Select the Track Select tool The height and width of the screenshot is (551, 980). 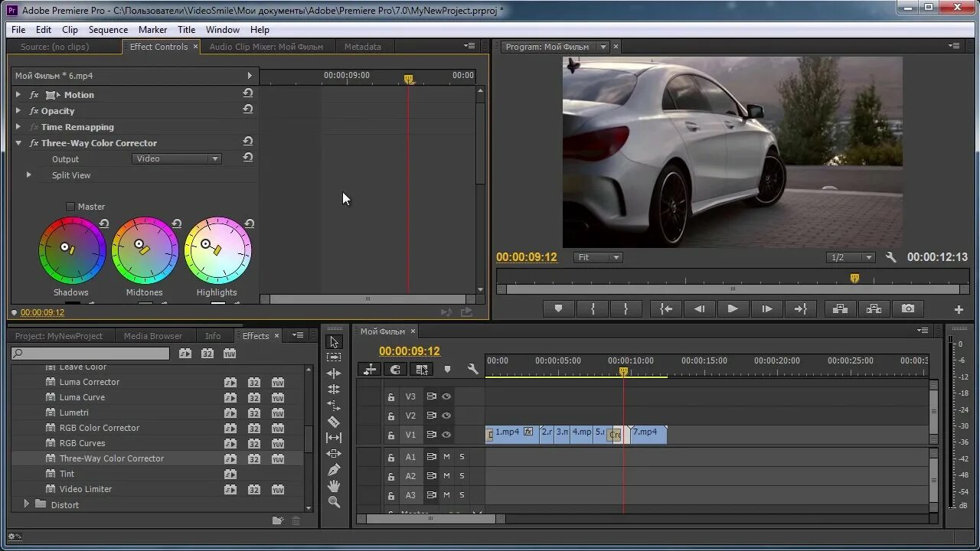pyautogui.click(x=335, y=357)
